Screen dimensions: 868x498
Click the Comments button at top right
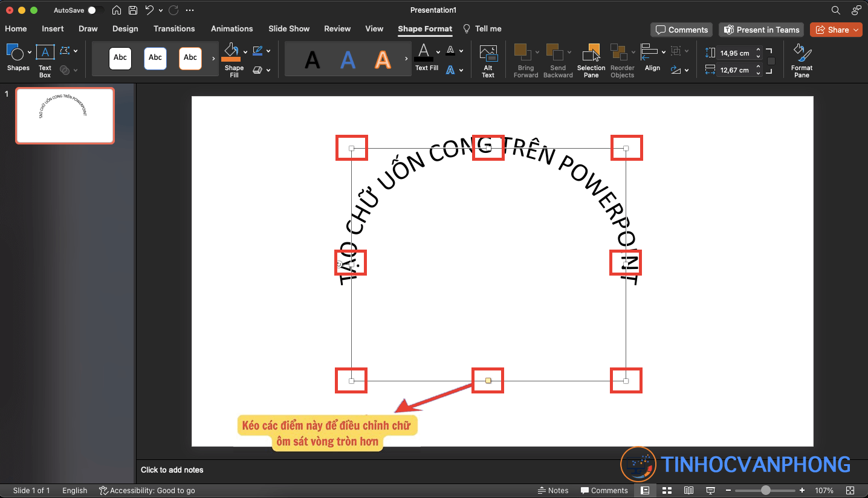point(681,30)
